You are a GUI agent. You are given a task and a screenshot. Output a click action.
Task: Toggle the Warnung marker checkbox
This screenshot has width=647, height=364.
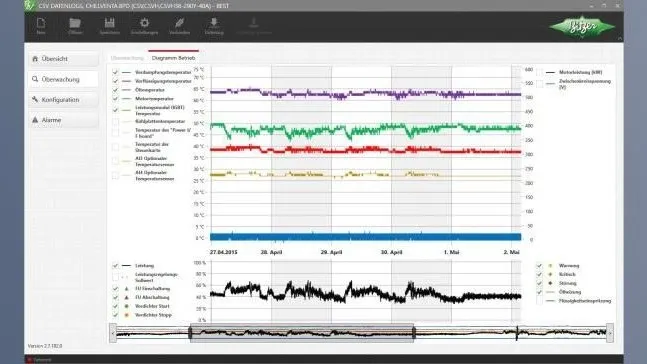tap(539, 266)
